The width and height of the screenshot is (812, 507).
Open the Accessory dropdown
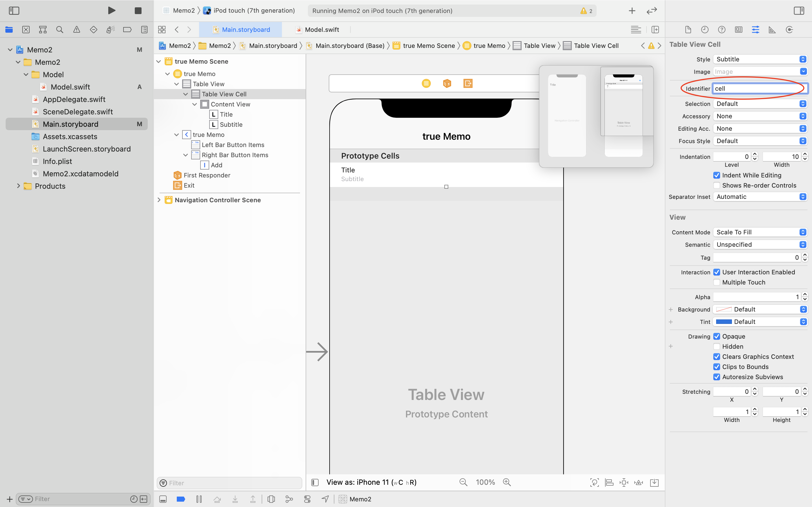click(x=760, y=116)
